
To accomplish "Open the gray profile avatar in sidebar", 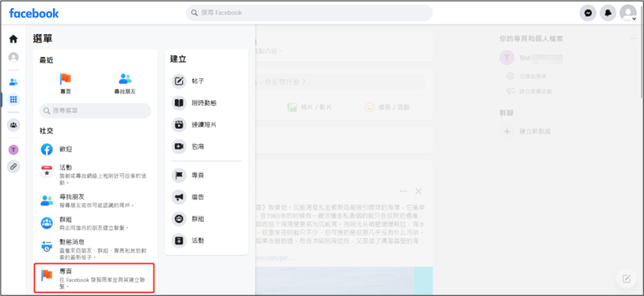I will click(13, 57).
